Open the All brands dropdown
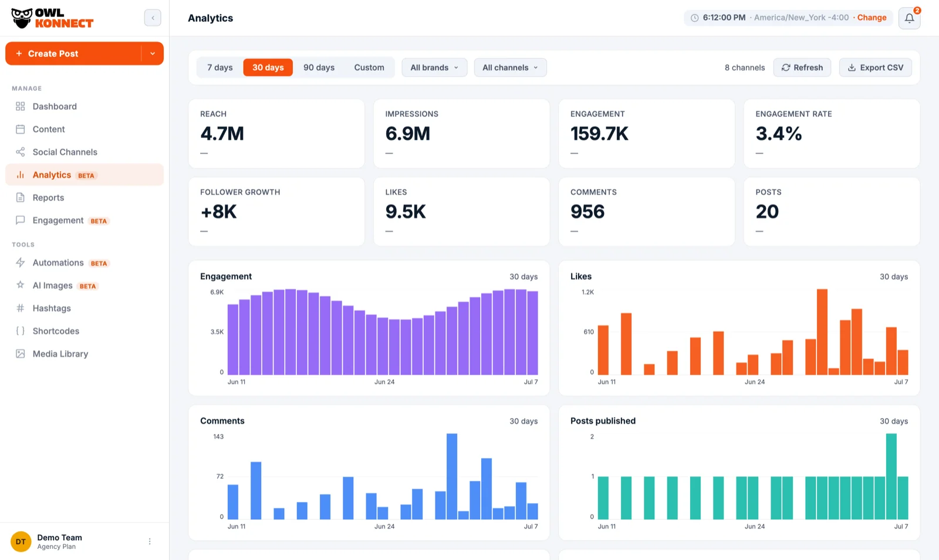 click(x=434, y=67)
